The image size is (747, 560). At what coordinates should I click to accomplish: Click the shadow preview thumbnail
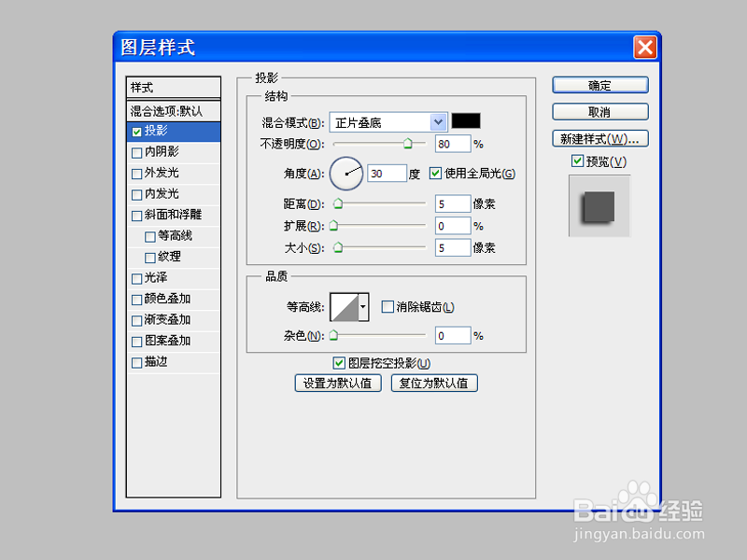[x=599, y=206]
